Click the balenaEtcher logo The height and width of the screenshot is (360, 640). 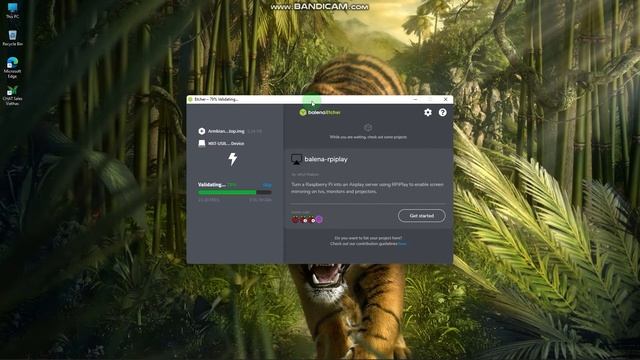320,112
